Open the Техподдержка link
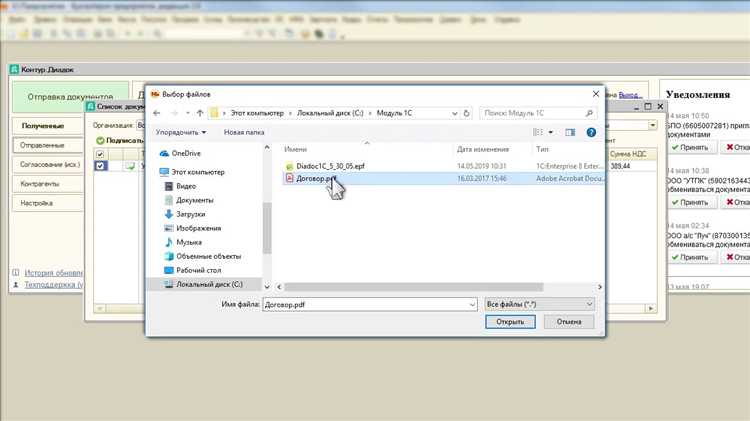This screenshot has width=750, height=421. pos(53,285)
